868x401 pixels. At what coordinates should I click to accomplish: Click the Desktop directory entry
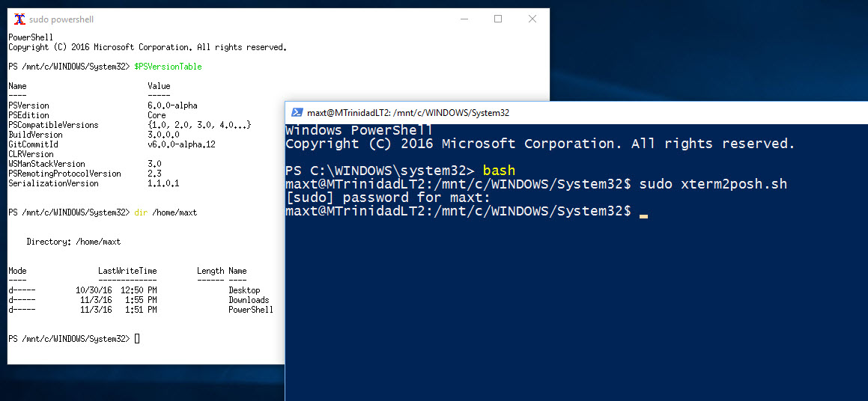(x=244, y=290)
